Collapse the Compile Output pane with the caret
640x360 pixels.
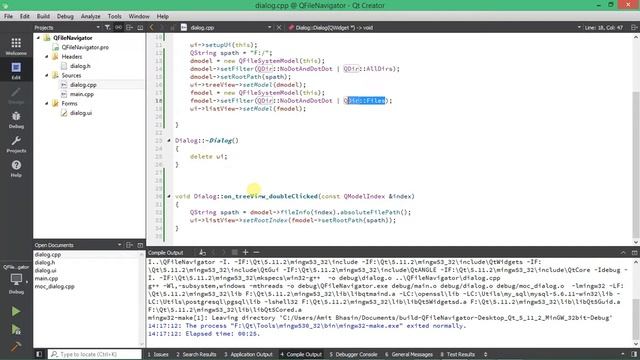pyautogui.click(x=623, y=252)
